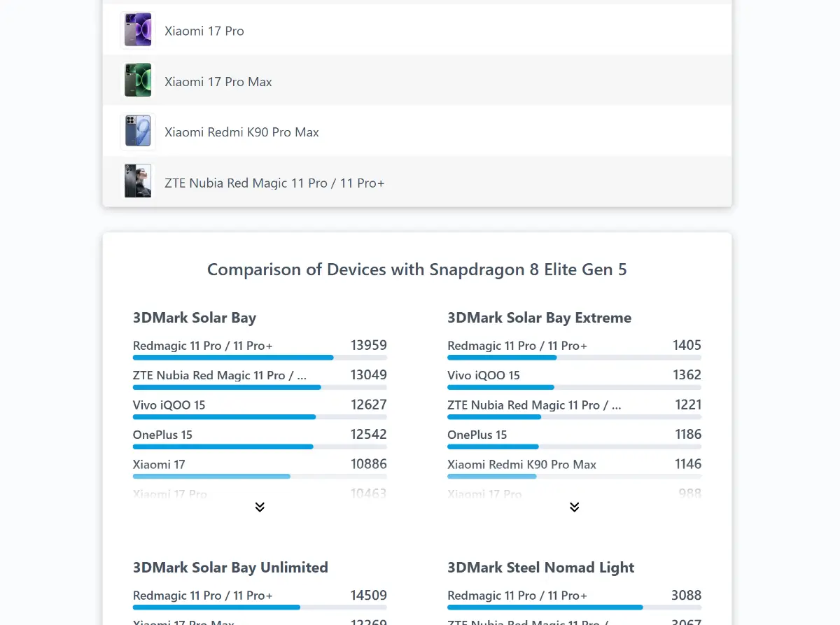Click OnePlus 15 entry in Solar Bay
This screenshot has width=840, height=625.
[x=162, y=435]
